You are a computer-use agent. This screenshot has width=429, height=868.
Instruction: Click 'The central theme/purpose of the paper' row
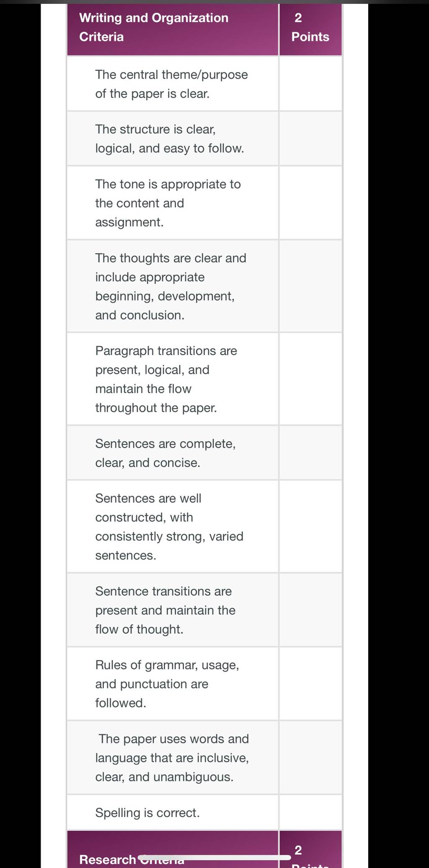point(173,84)
